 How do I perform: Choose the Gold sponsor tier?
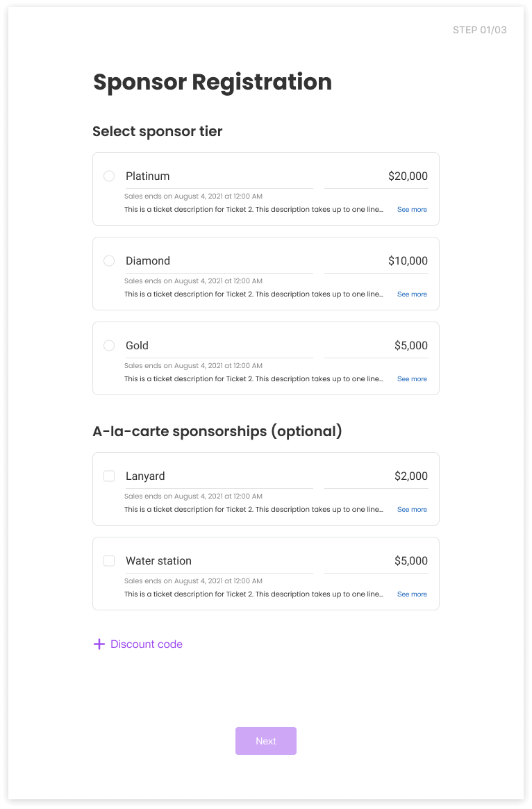tap(109, 345)
